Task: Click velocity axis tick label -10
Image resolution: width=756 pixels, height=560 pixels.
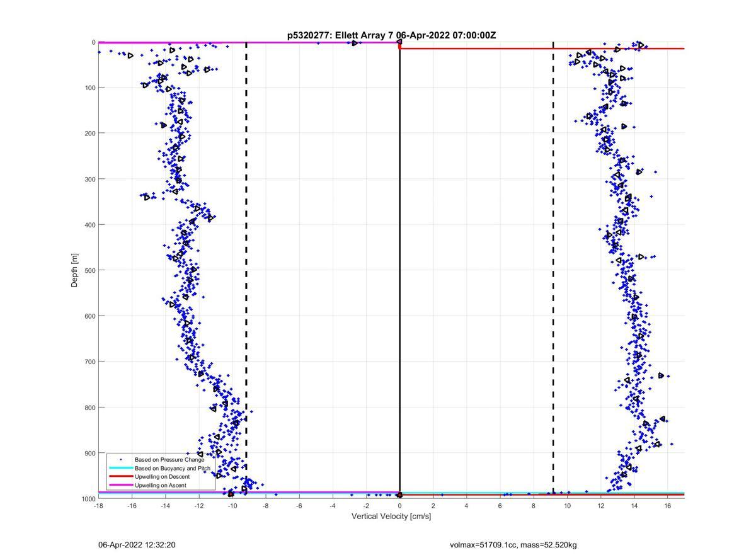Action: pos(232,506)
